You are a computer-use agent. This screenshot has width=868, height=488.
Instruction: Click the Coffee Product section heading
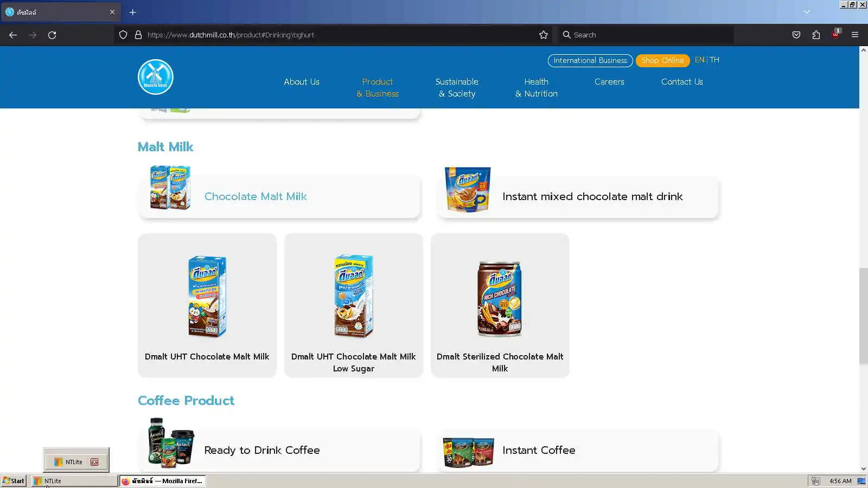click(x=186, y=401)
